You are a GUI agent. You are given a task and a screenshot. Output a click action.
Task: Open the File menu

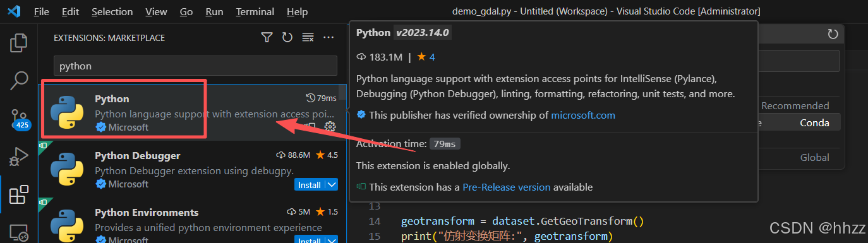(41, 11)
